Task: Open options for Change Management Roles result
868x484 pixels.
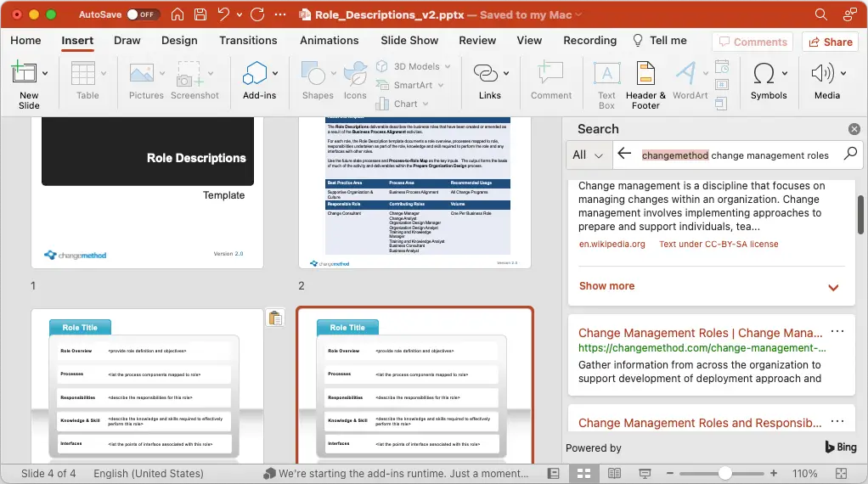Action: (837, 331)
